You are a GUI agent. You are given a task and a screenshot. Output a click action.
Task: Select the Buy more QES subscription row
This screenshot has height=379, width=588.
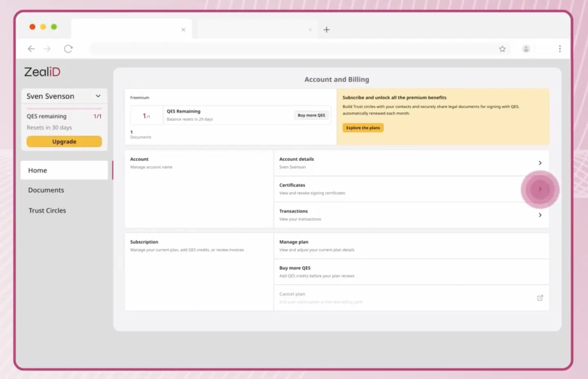point(412,272)
